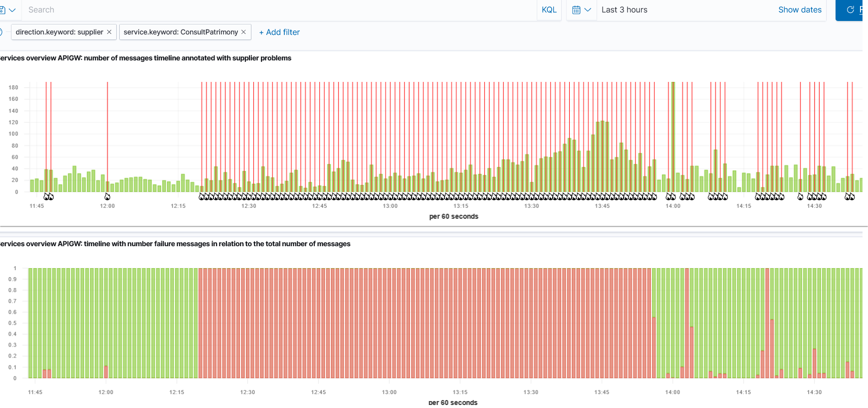The width and height of the screenshot is (868, 408).
Task: Click the lone annotation marker before 14:30
Action: (x=800, y=197)
